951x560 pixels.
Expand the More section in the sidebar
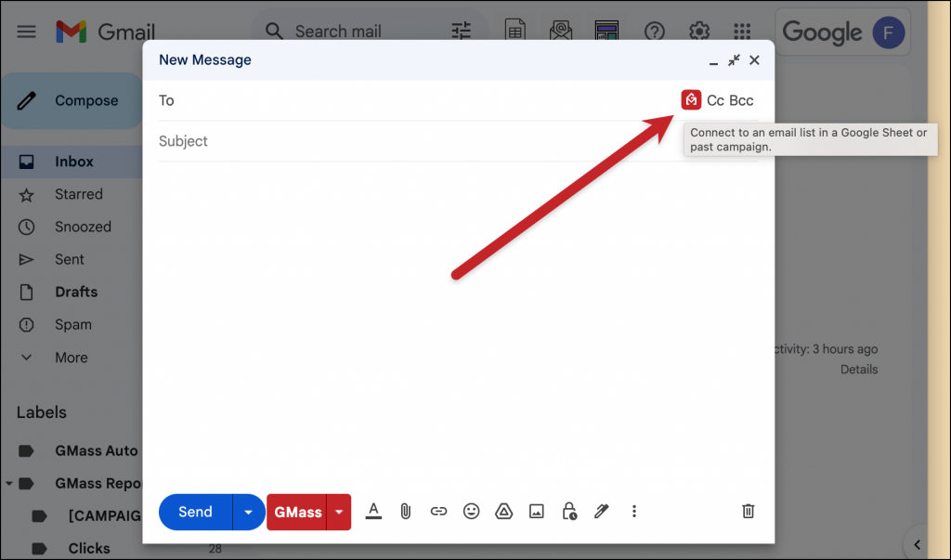71,357
